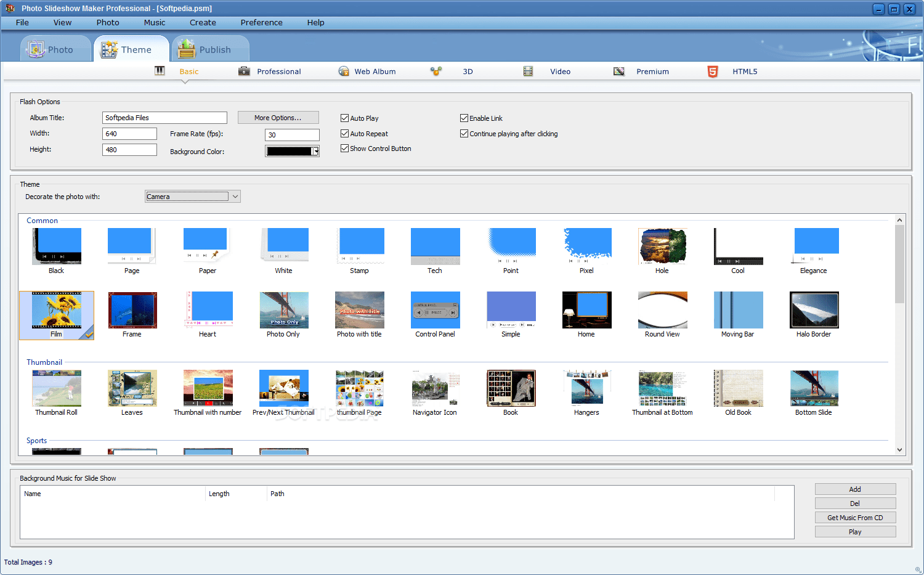Click the Get Music From CD button
Viewport: 924px width, 575px height.
pyautogui.click(x=855, y=517)
